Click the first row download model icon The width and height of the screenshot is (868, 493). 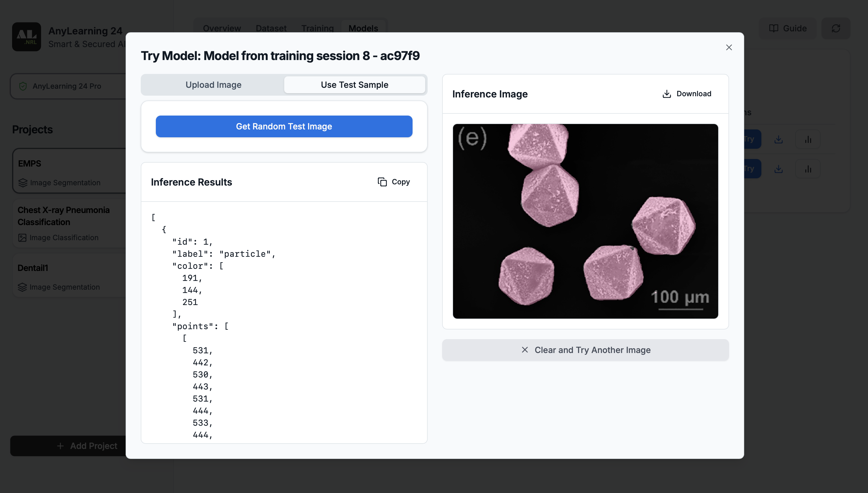(x=778, y=139)
